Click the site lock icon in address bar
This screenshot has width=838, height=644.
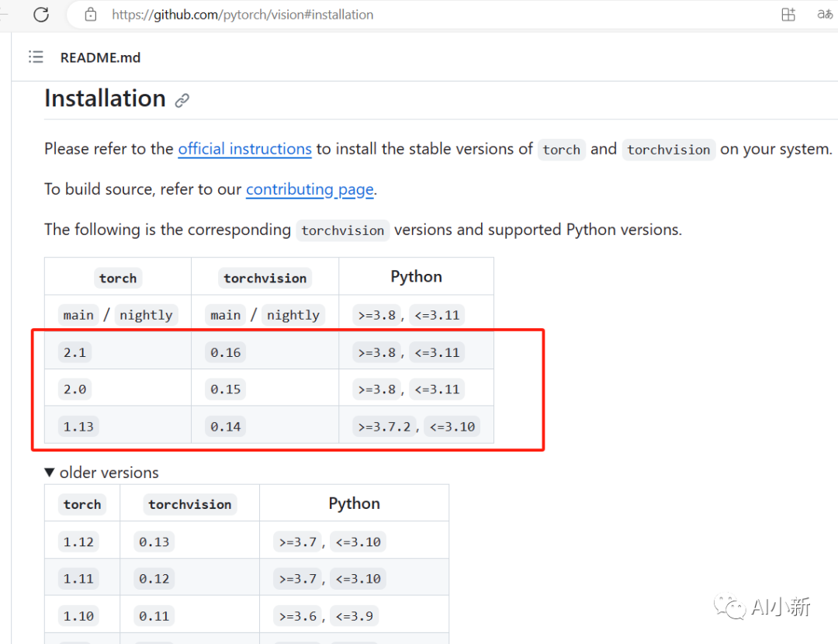[x=91, y=15]
